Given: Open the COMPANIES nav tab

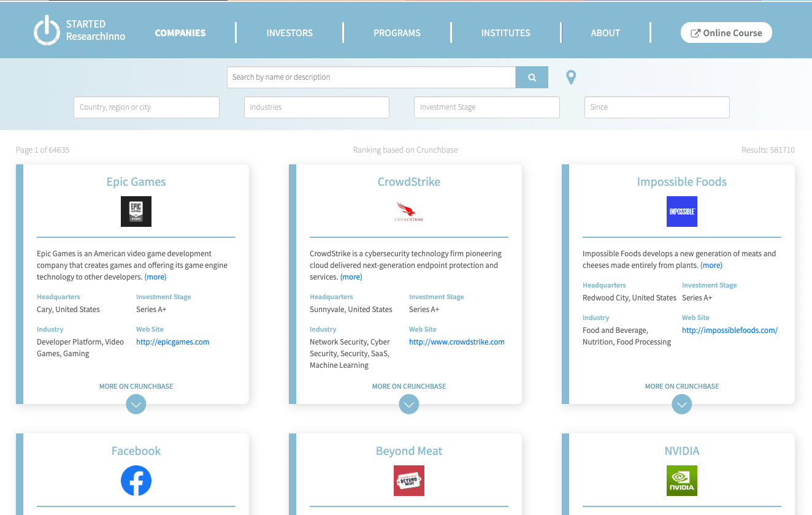Looking at the screenshot, I should click(x=180, y=33).
